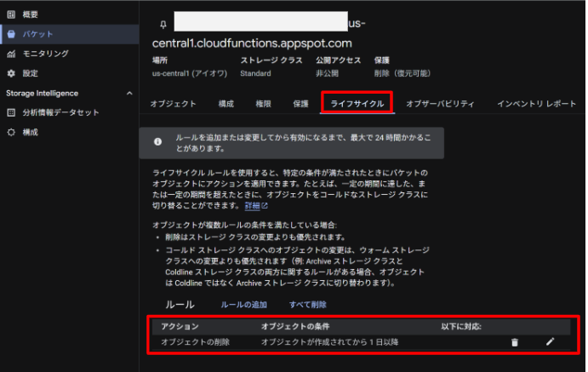Open the 権限 tab
Screen dimensions: 588x372
tap(263, 104)
